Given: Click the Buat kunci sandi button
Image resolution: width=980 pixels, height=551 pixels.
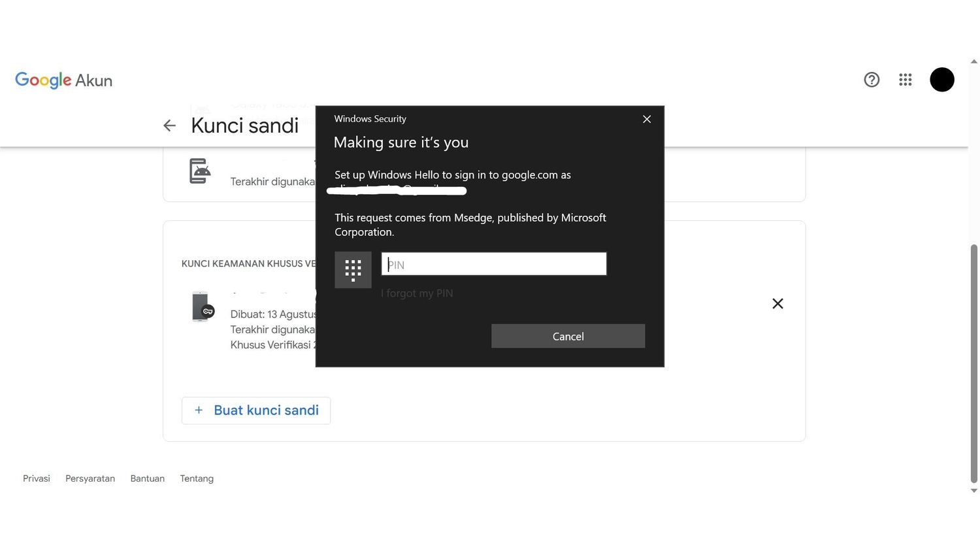Looking at the screenshot, I should coord(256,410).
